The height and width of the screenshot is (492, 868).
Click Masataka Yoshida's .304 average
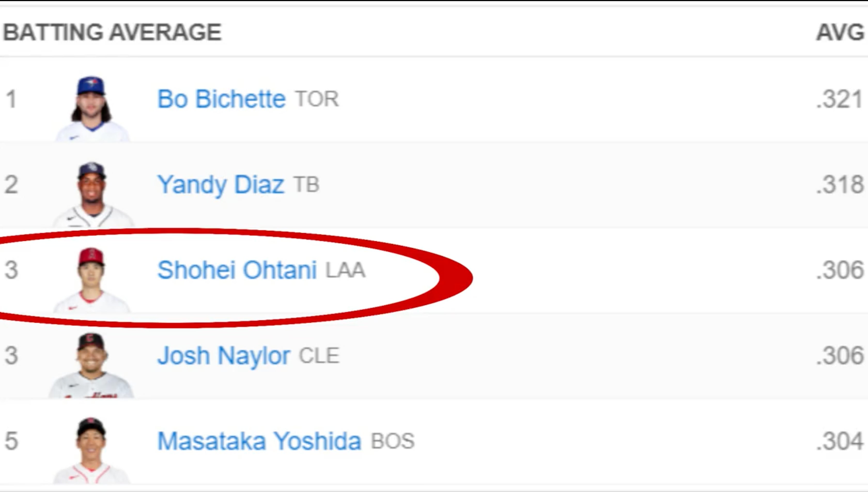pos(840,441)
